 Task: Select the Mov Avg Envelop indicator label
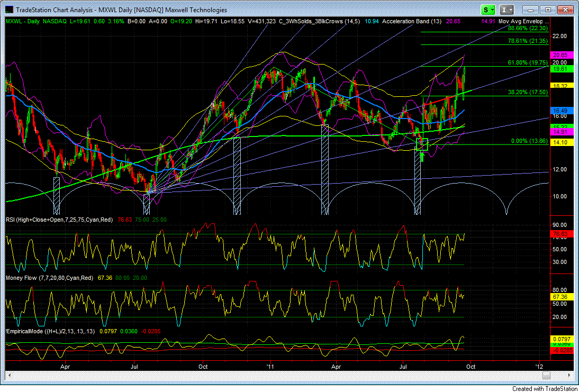click(524, 21)
